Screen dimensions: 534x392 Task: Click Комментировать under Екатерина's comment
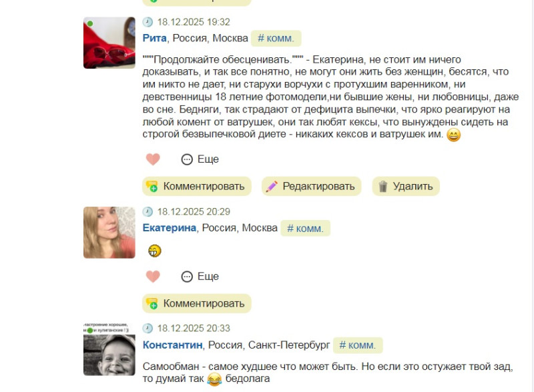[197, 303]
